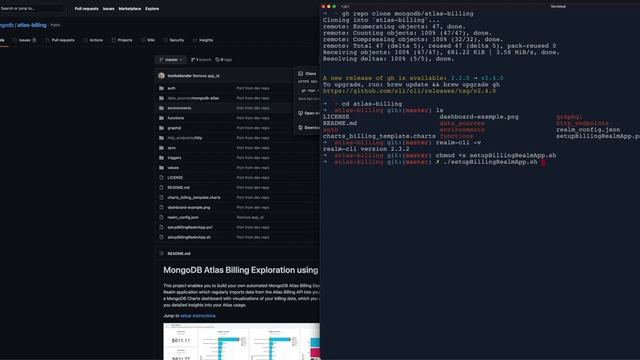Click the cli releases URL in Terminal

[x=409, y=91]
